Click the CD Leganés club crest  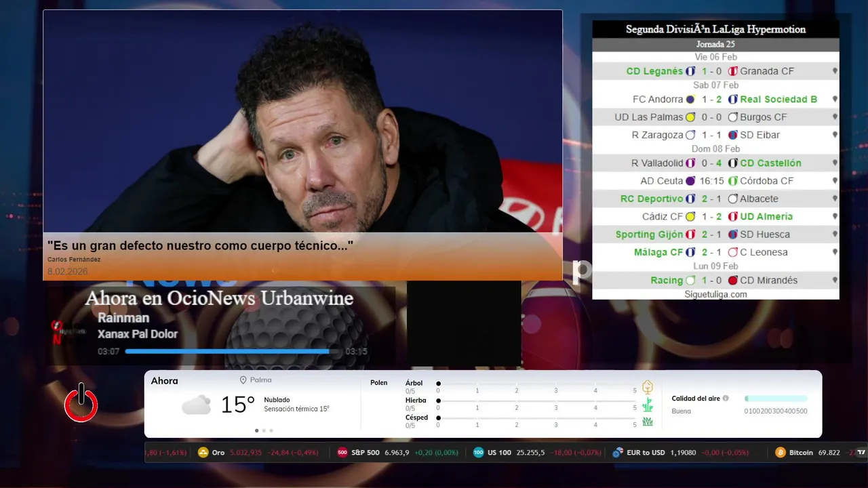click(x=690, y=71)
